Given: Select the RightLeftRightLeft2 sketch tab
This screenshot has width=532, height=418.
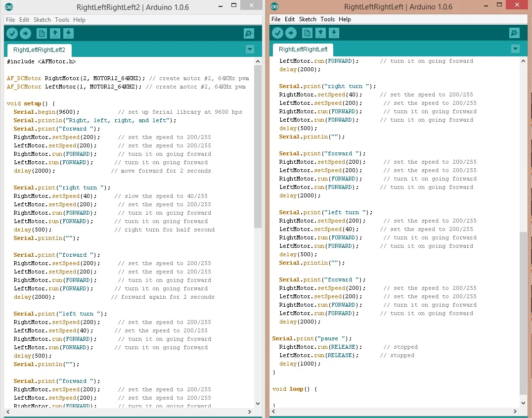Looking at the screenshot, I should [x=39, y=50].
